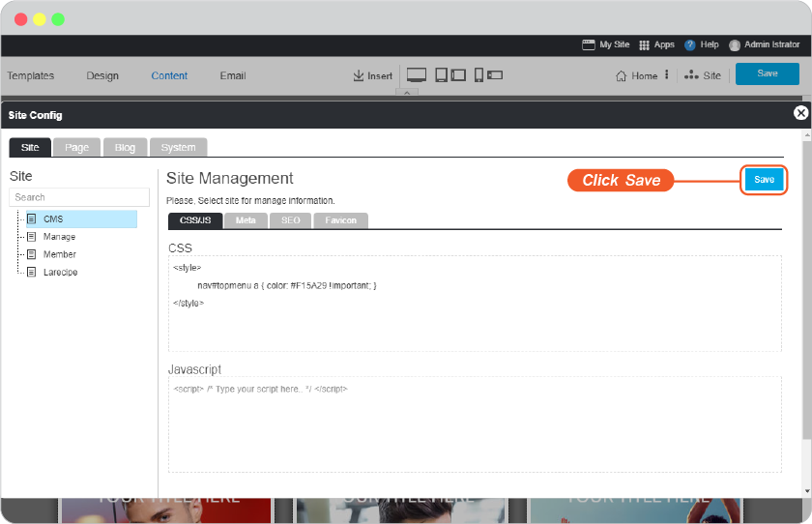Switch to the System tab
This screenshot has height=524, width=812.
coord(179,148)
